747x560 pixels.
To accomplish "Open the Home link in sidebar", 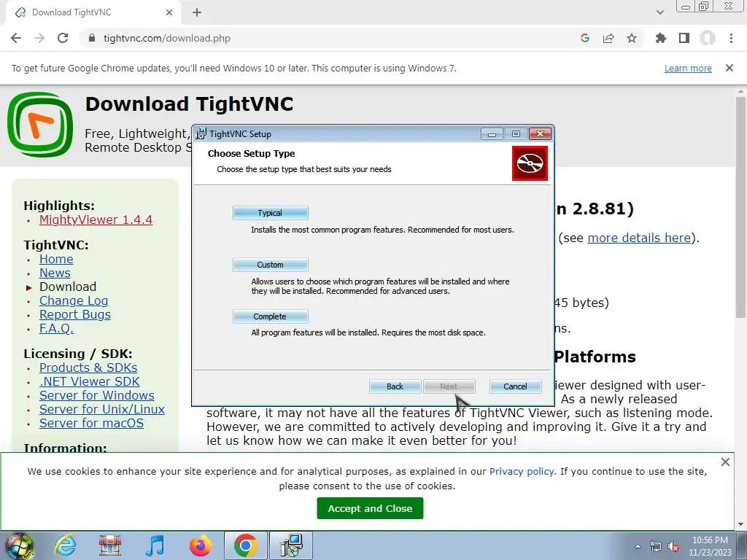I will pos(56,260).
